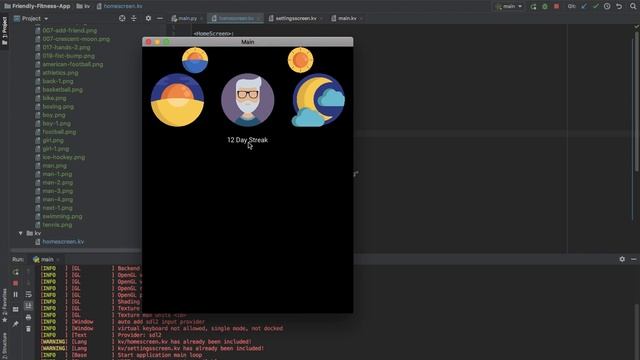Viewport: 640px width, 360px height.
Task: Click the Git rollback arrow icon
Action: (619, 7)
